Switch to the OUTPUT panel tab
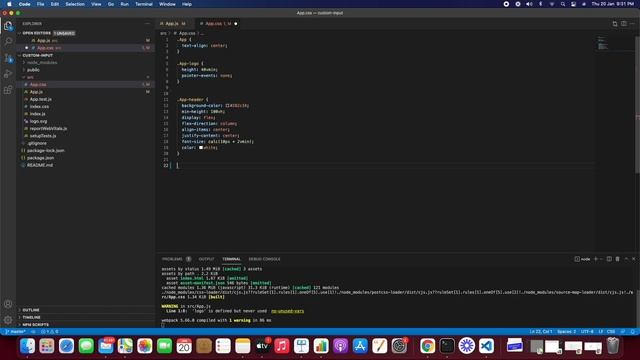The width and height of the screenshot is (640, 360). (x=206, y=259)
